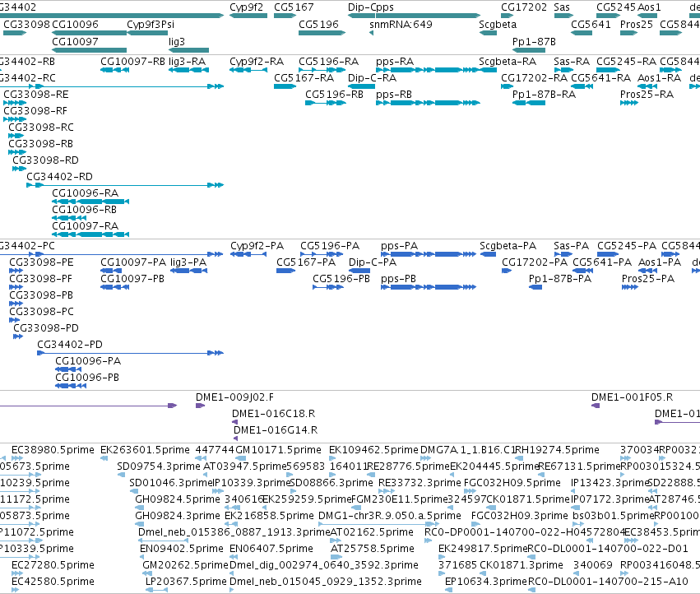The image size is (700, 594).
Task: Click the SD09754.3prime EST label
Action: click(159, 466)
